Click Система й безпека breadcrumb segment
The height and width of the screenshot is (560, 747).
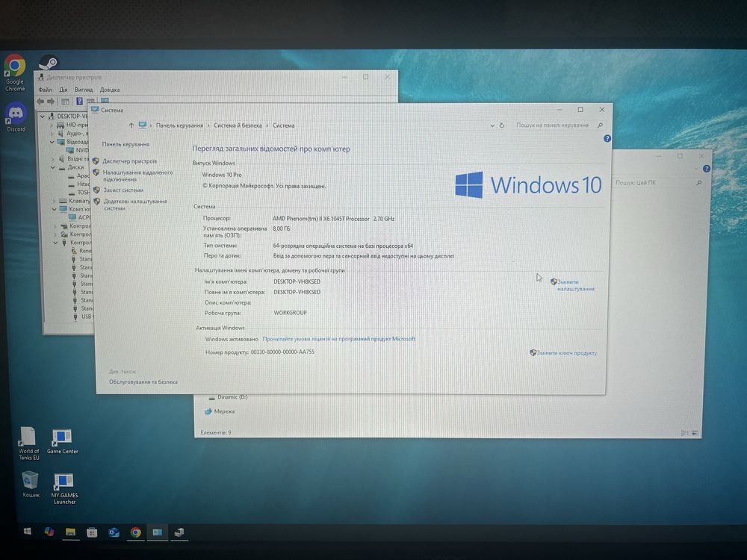tap(238, 125)
